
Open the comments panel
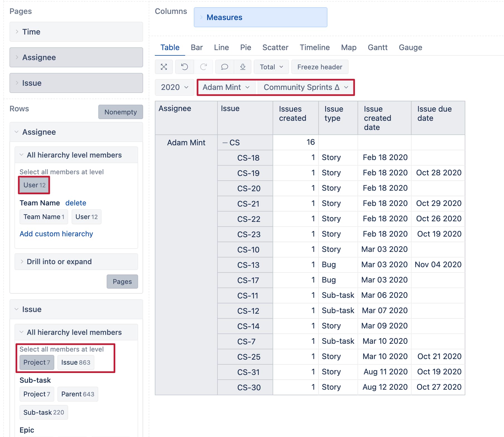[224, 67]
